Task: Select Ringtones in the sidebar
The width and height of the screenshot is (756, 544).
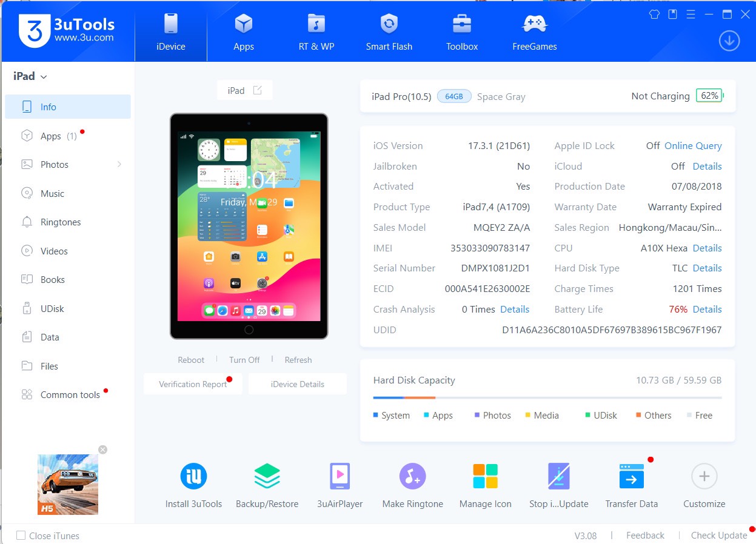Action: (61, 222)
